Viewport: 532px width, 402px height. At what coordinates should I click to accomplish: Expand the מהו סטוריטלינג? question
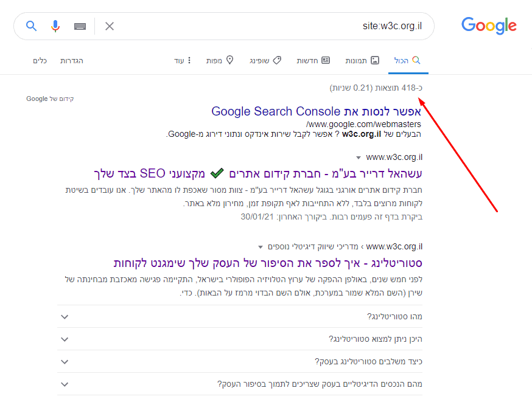tap(240, 317)
